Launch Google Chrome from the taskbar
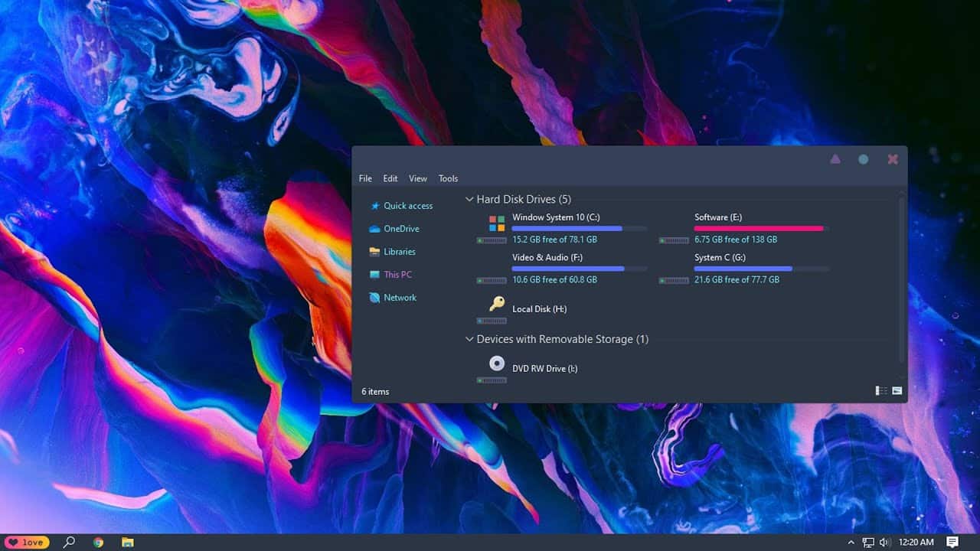 (98, 542)
